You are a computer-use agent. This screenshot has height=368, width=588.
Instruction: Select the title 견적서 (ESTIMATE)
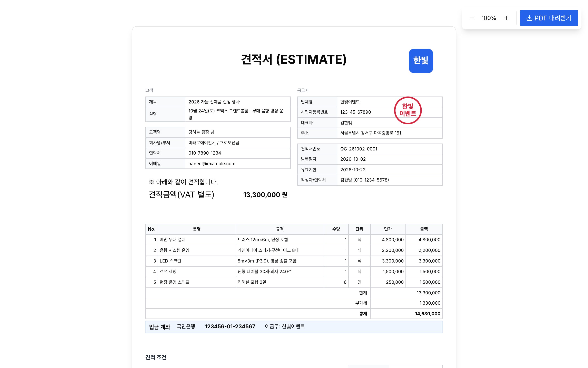click(x=294, y=59)
